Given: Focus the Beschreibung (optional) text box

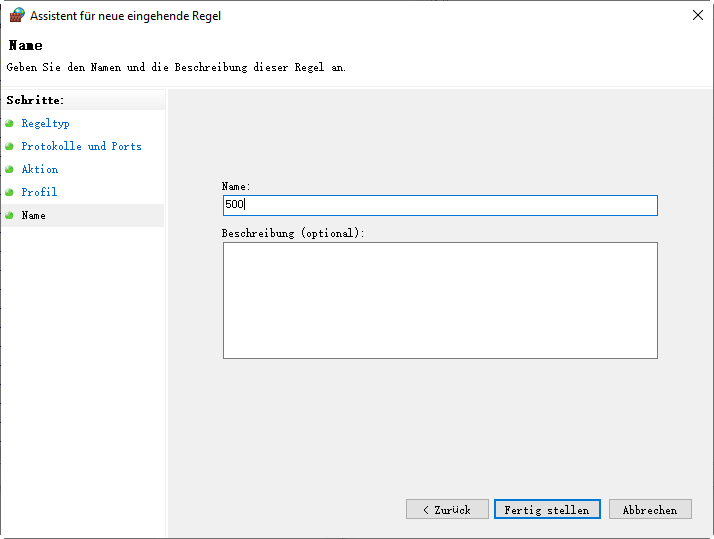Looking at the screenshot, I should click(440, 300).
